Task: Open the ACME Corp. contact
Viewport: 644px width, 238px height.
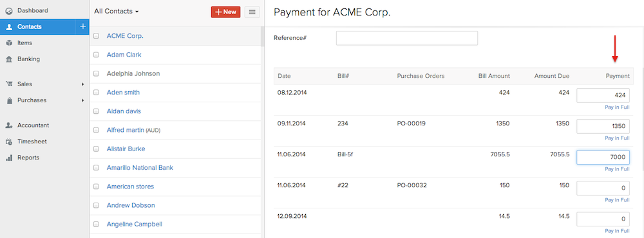Action: 125,36
